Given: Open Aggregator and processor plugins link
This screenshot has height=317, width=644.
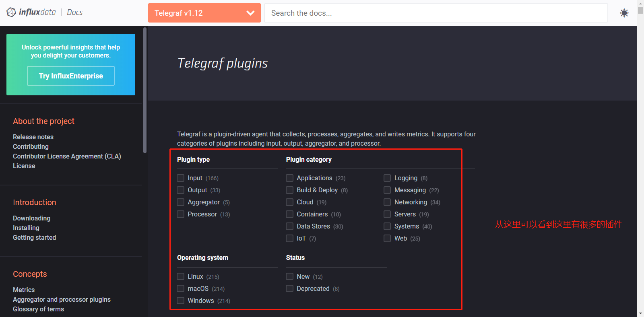Looking at the screenshot, I should (x=62, y=299).
